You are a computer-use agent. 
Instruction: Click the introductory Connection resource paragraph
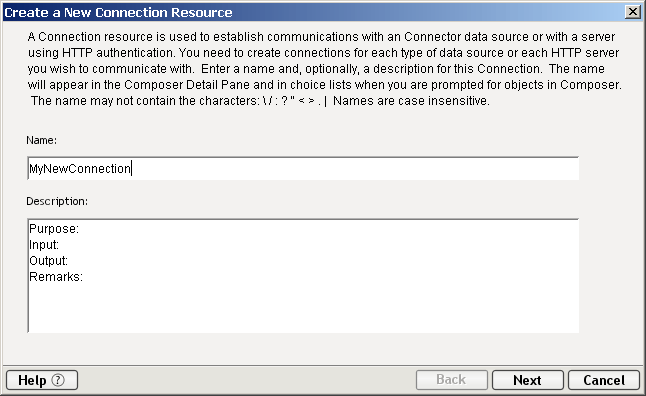click(325, 68)
